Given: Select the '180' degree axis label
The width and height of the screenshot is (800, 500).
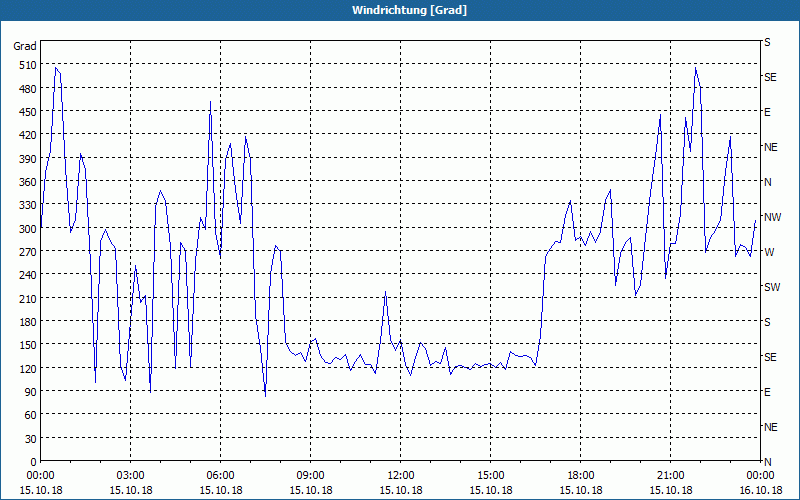Looking at the screenshot, I should (28, 322).
